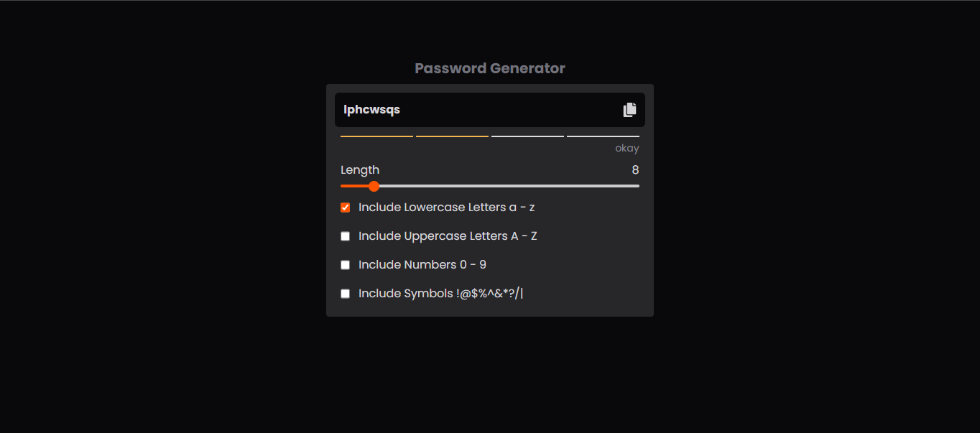Click the third strength bar segment
The height and width of the screenshot is (433, 980).
pos(527,136)
